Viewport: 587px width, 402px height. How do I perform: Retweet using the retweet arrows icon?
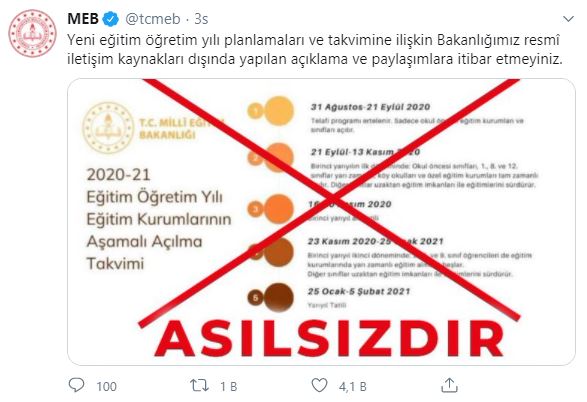pos(200,385)
